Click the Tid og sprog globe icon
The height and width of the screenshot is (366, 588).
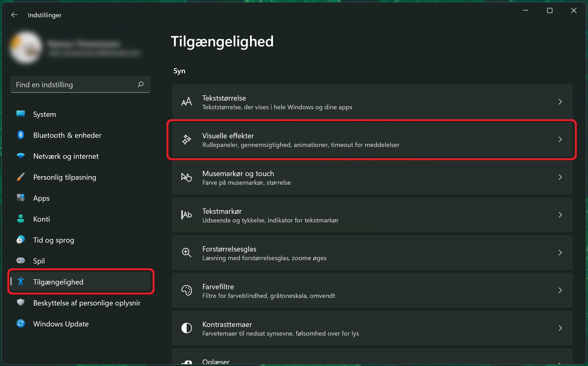(x=21, y=240)
